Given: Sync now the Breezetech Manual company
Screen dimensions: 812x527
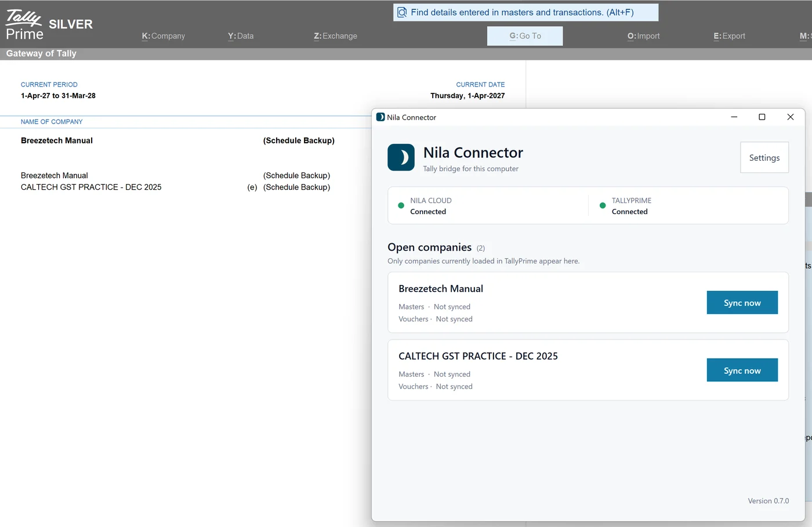Looking at the screenshot, I should click(742, 302).
